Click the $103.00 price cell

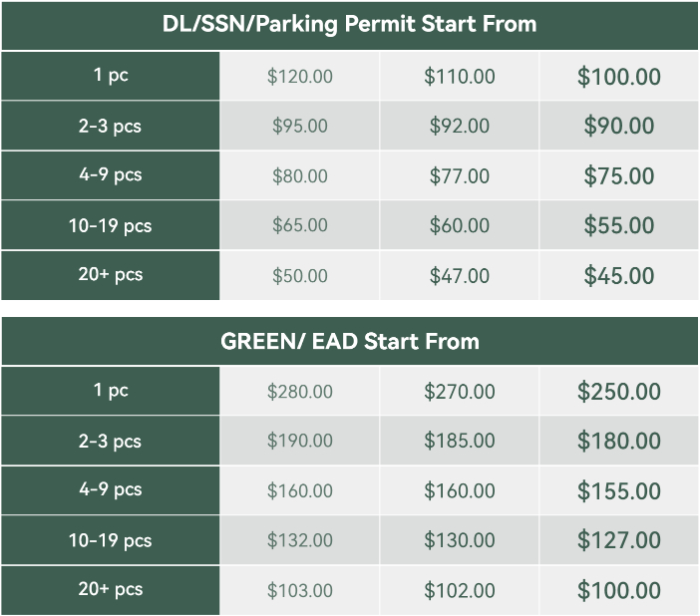tap(300, 591)
